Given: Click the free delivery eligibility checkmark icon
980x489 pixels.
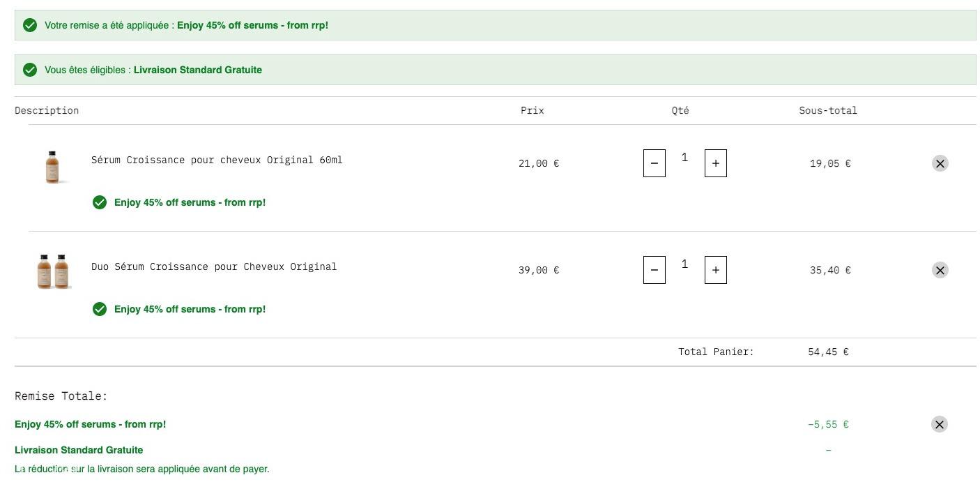Looking at the screenshot, I should click(x=30, y=70).
